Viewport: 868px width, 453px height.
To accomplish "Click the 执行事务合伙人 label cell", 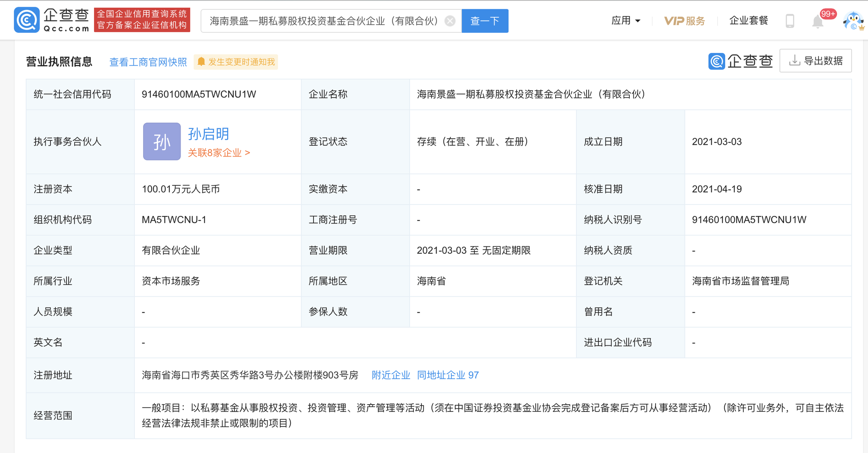I will pyautogui.click(x=81, y=142).
